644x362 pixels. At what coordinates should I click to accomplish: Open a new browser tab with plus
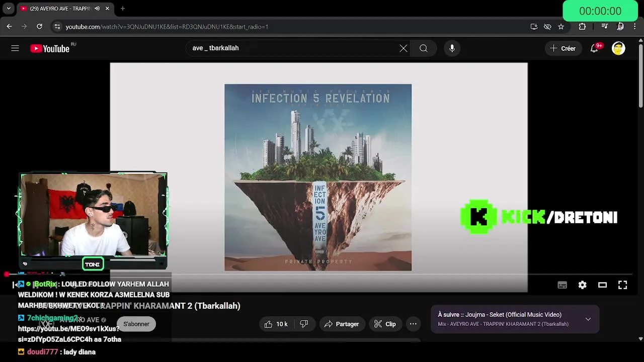[x=122, y=9]
